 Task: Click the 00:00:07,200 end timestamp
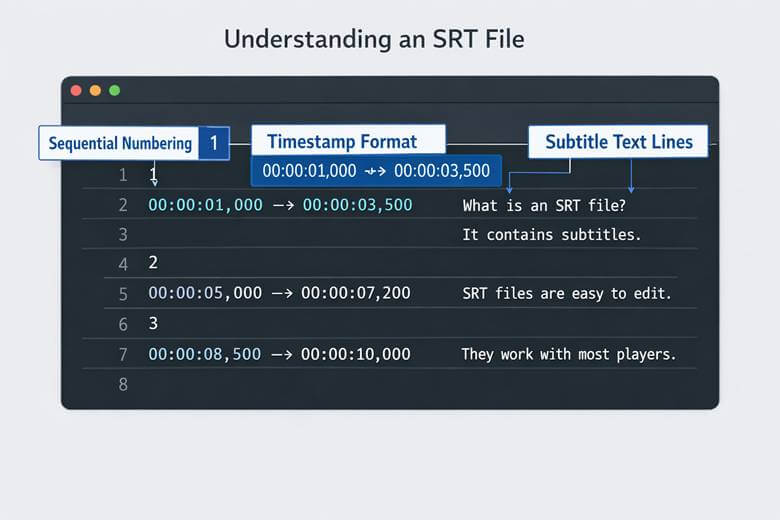click(356, 294)
